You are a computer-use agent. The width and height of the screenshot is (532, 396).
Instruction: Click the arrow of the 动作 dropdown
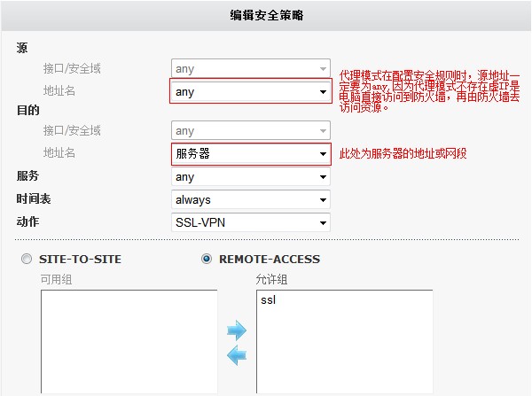click(x=323, y=222)
